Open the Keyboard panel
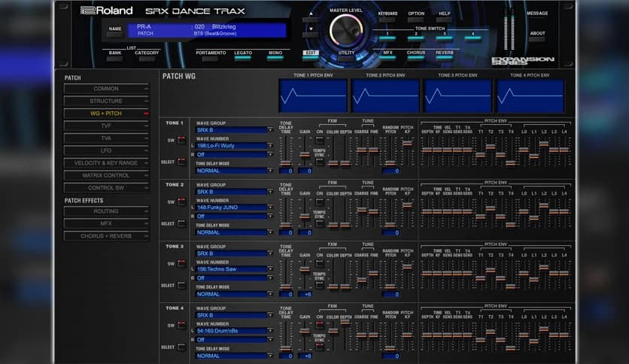This screenshot has height=364, width=629. pyautogui.click(x=387, y=20)
